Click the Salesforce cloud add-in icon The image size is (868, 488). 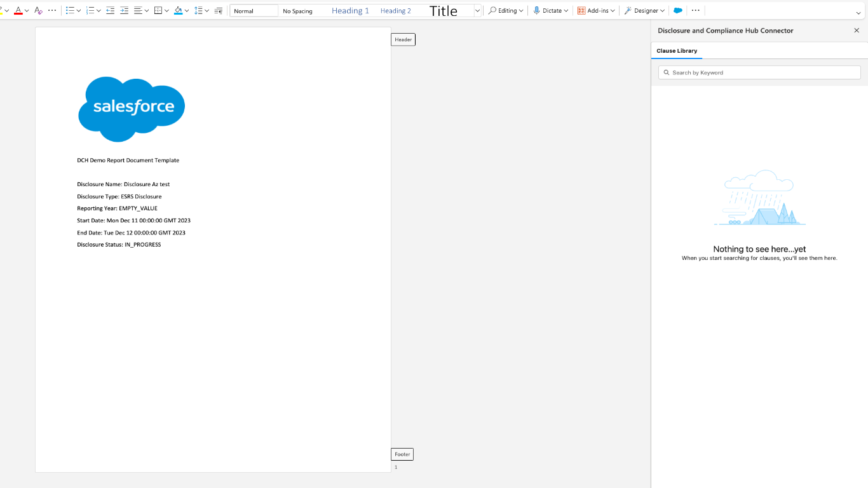pos(678,11)
